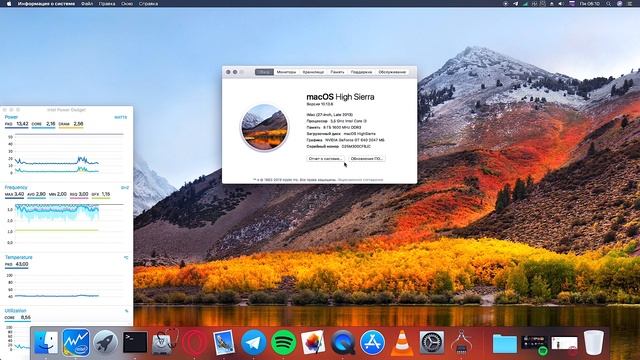Click the DRAM 2,58 power value

click(x=71, y=124)
